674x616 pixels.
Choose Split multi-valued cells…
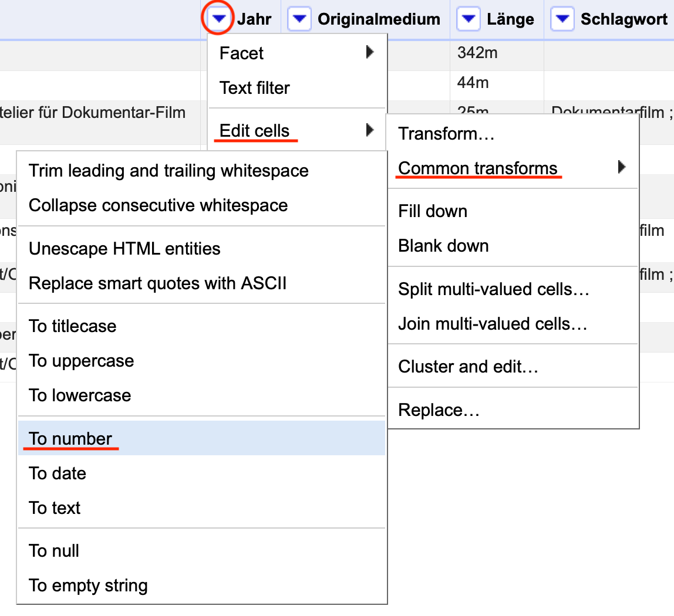point(513,289)
